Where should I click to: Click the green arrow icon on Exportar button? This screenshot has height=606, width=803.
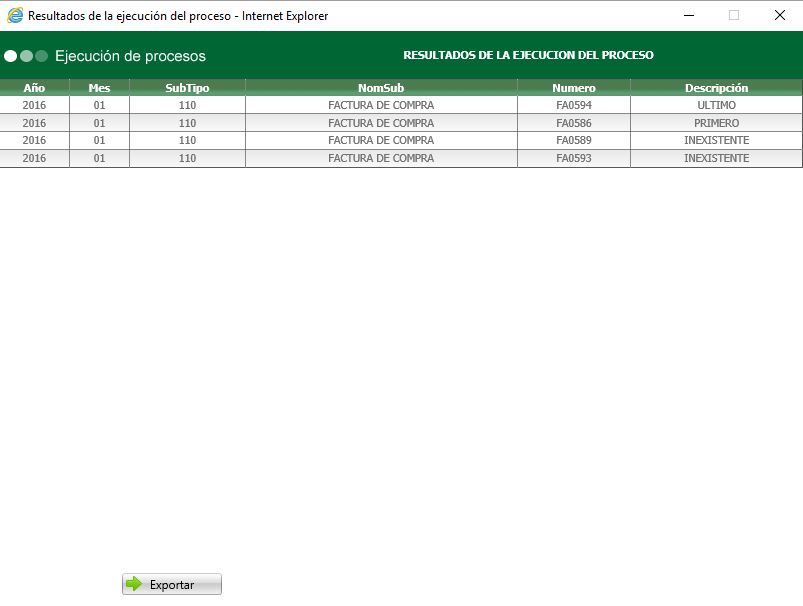tap(133, 584)
